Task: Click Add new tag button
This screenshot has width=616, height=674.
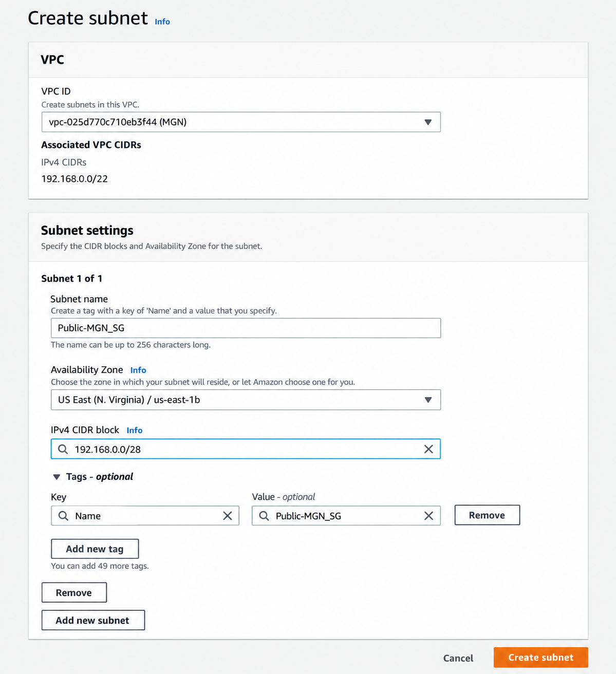Action: [95, 549]
